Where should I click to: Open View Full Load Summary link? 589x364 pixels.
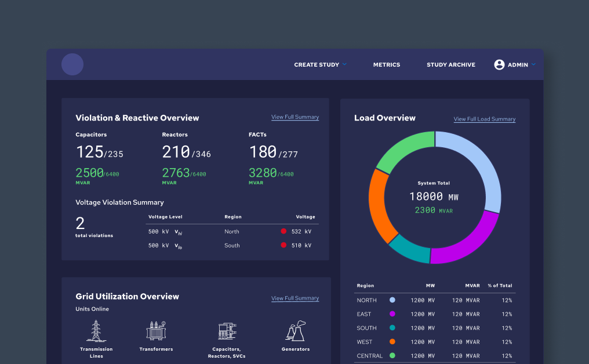[484, 119]
